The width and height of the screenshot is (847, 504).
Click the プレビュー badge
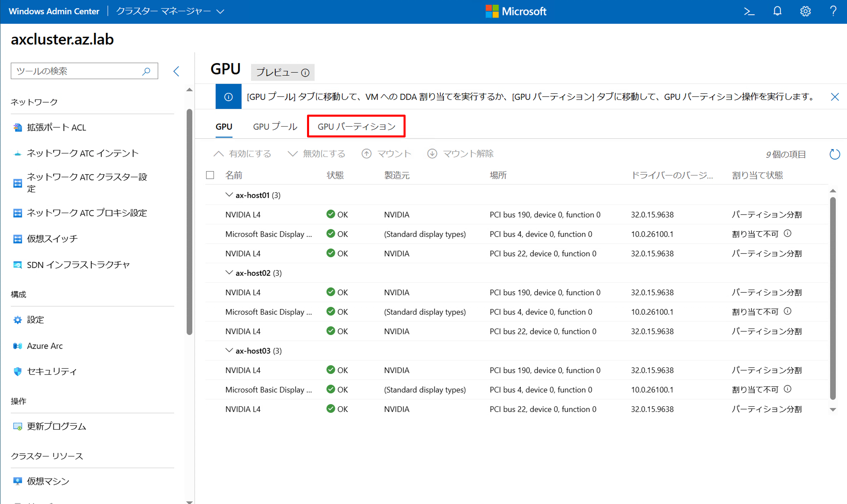(283, 72)
